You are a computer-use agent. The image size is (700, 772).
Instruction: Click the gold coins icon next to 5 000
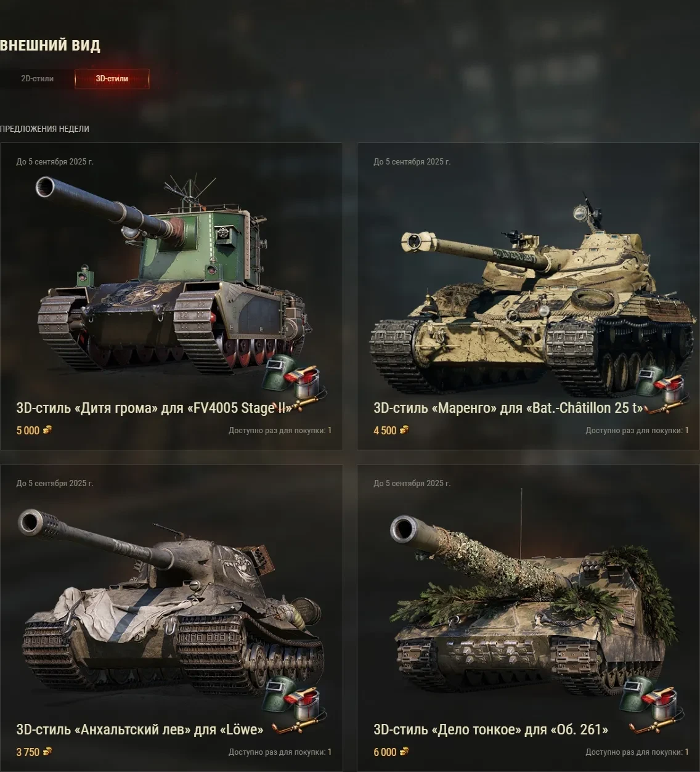47,430
